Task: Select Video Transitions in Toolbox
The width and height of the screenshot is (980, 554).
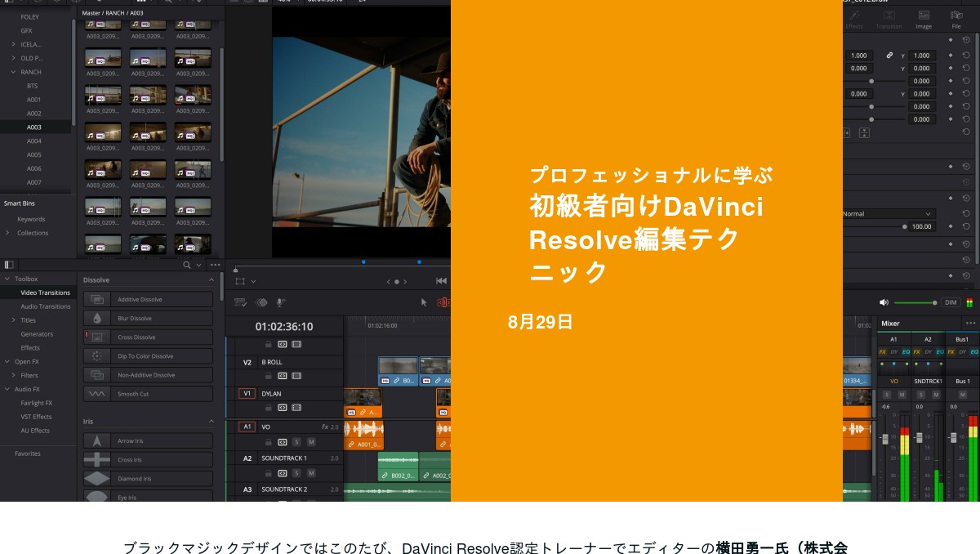Action: coord(46,293)
